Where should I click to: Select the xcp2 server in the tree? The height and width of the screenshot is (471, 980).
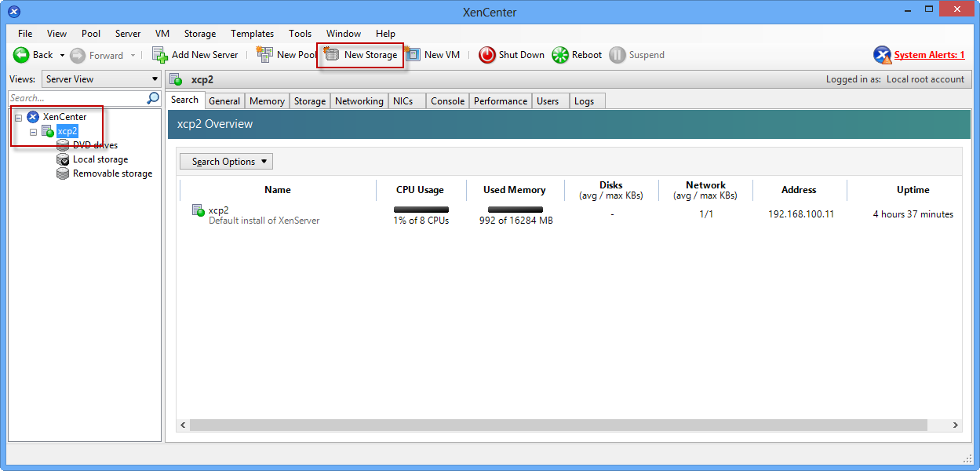coord(67,131)
